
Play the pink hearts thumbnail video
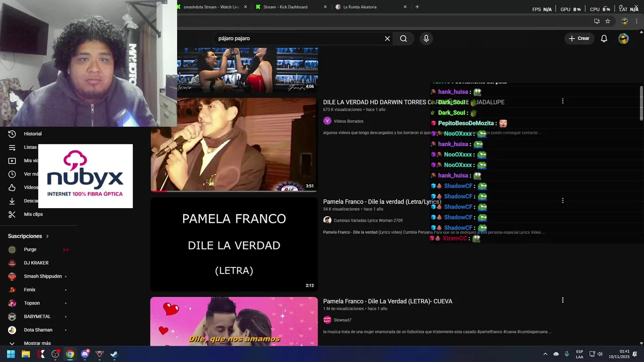click(234, 321)
